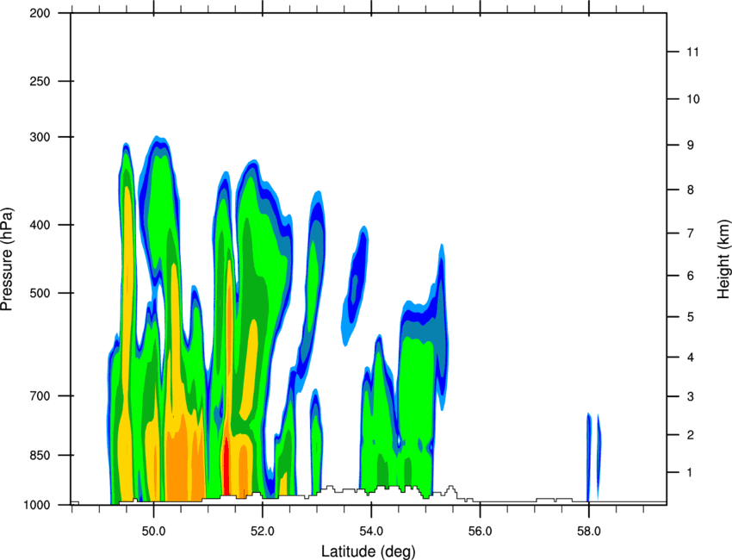The width and height of the screenshot is (732, 560).
Task: Click the 8 km height label
Action: click(691, 190)
